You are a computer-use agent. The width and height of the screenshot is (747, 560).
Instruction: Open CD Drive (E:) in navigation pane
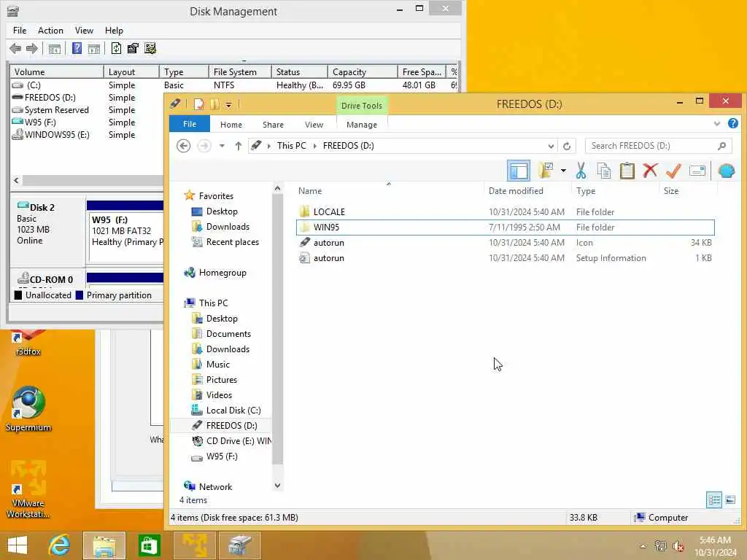pyautogui.click(x=231, y=441)
